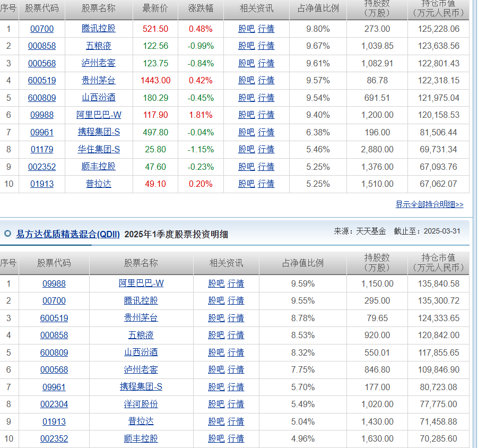
Task: Open 股吧 in the 山西汾酒 row showing -0.45%
Action: [x=246, y=98]
